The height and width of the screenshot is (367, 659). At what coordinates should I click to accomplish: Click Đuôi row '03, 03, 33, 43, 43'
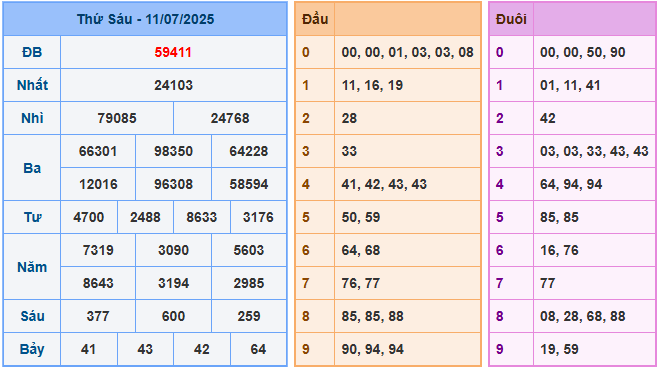[x=594, y=151]
